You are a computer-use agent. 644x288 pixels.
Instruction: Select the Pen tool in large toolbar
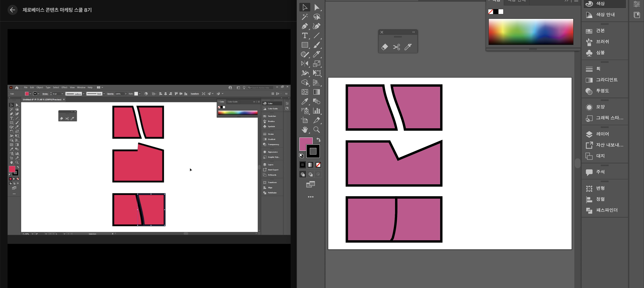click(x=304, y=26)
